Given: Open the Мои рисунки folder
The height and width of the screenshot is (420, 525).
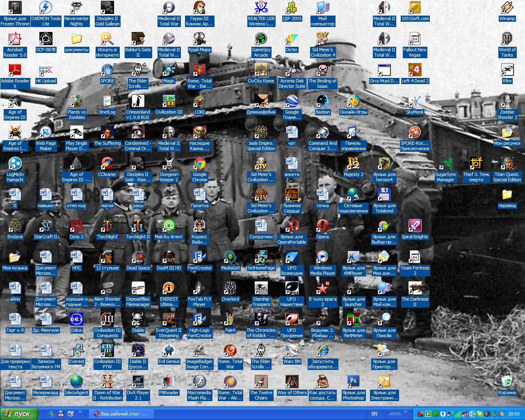Looking at the screenshot, I should click(507, 136).
